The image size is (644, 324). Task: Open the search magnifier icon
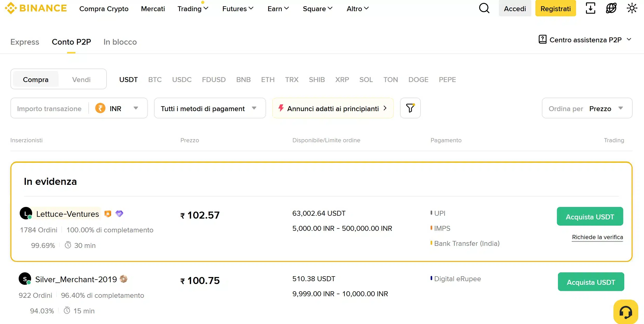[484, 8]
